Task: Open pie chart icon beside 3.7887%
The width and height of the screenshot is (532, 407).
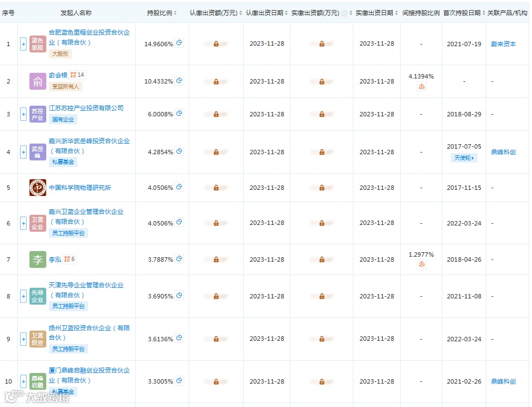Action: 180,259
